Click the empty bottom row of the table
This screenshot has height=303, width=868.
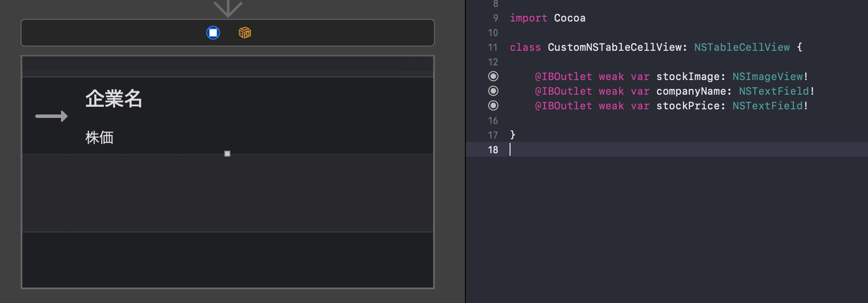228,260
